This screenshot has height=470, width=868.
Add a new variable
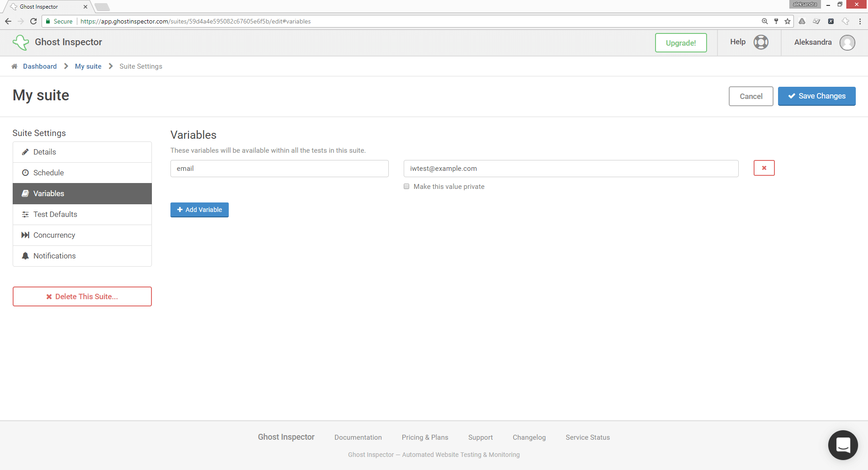point(199,210)
